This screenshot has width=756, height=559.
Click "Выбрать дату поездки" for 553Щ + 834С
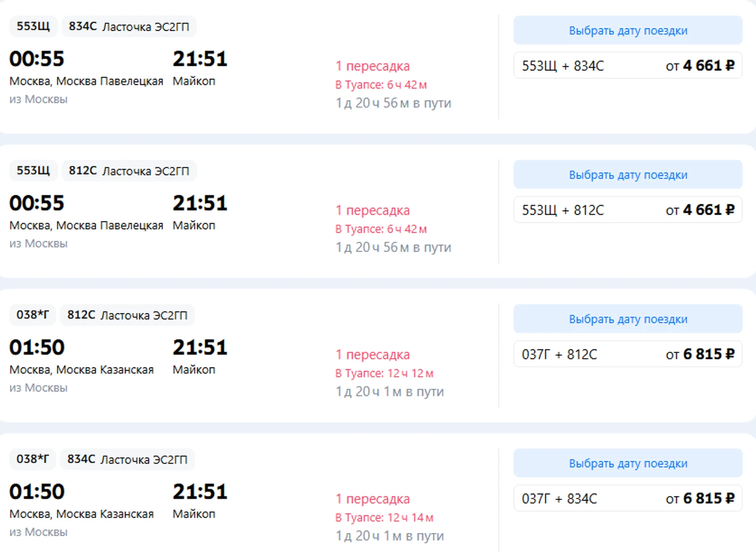tap(628, 31)
